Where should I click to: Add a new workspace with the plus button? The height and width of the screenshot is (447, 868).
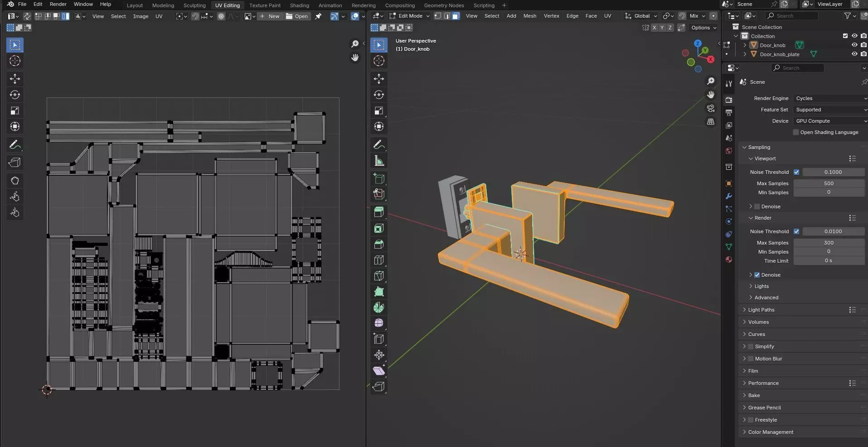pyautogui.click(x=504, y=5)
